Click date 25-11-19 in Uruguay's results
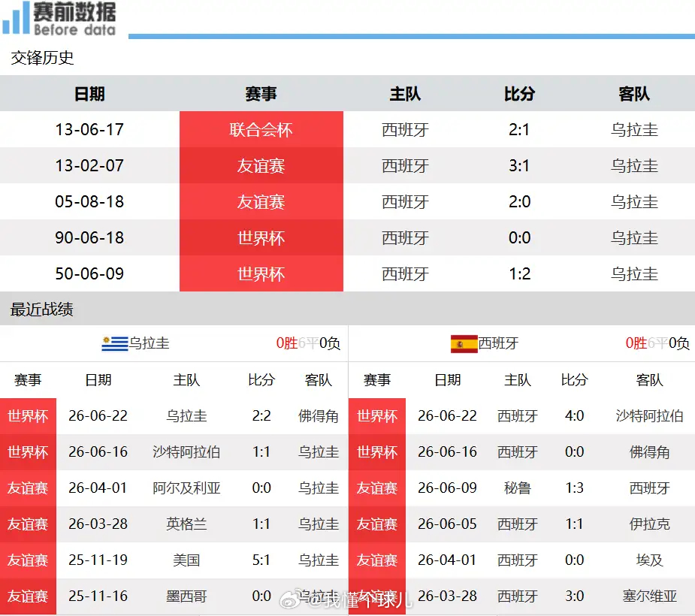Viewport: 695px width, 616px height. 98,560
